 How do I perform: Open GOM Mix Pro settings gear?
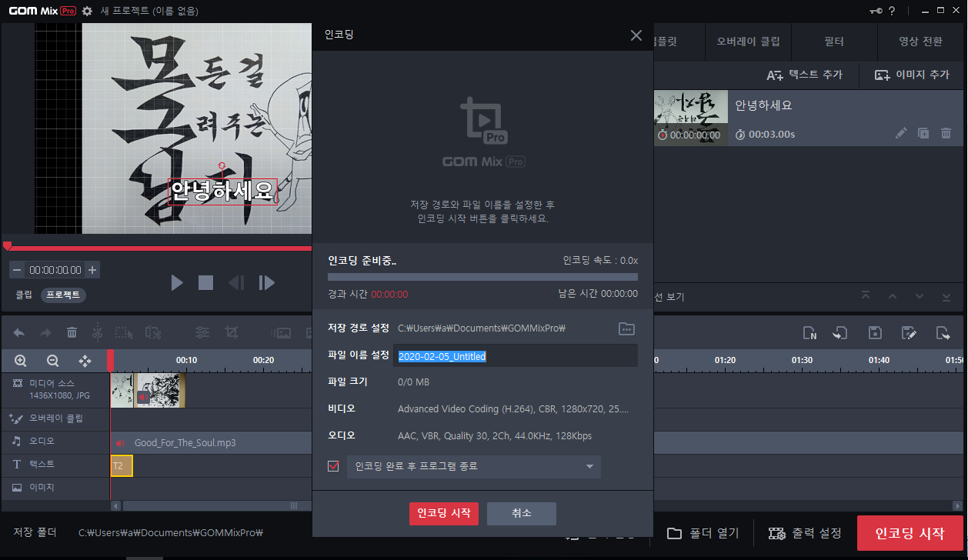(x=87, y=12)
